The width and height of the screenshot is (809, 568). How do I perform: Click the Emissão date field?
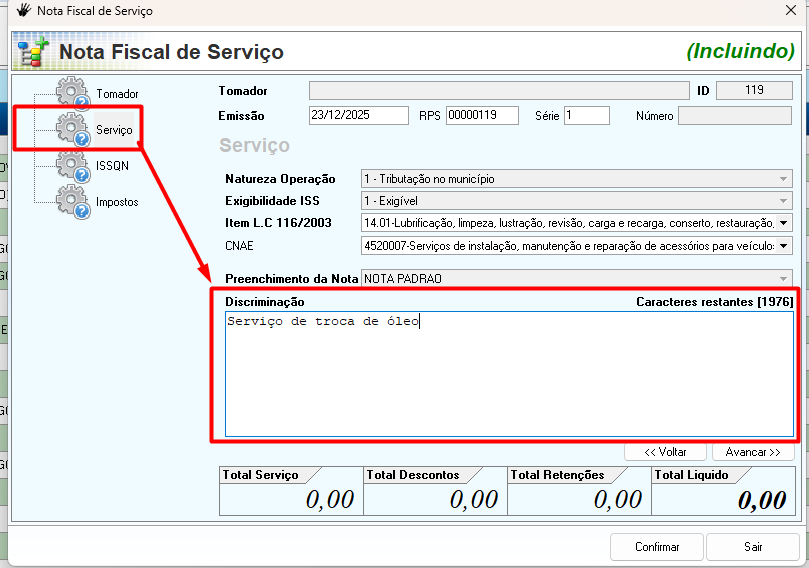coord(358,116)
